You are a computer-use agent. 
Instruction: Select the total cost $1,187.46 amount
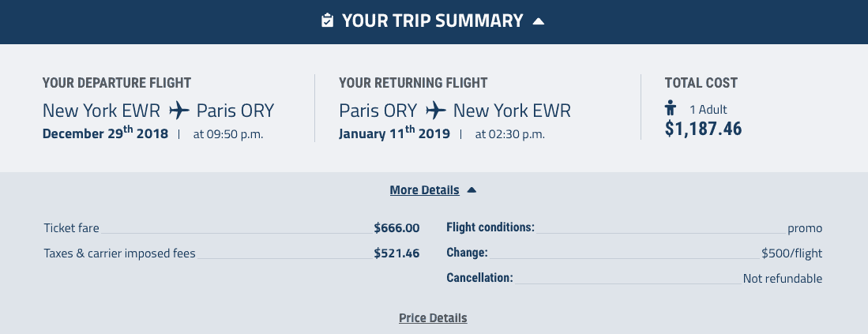pos(703,128)
